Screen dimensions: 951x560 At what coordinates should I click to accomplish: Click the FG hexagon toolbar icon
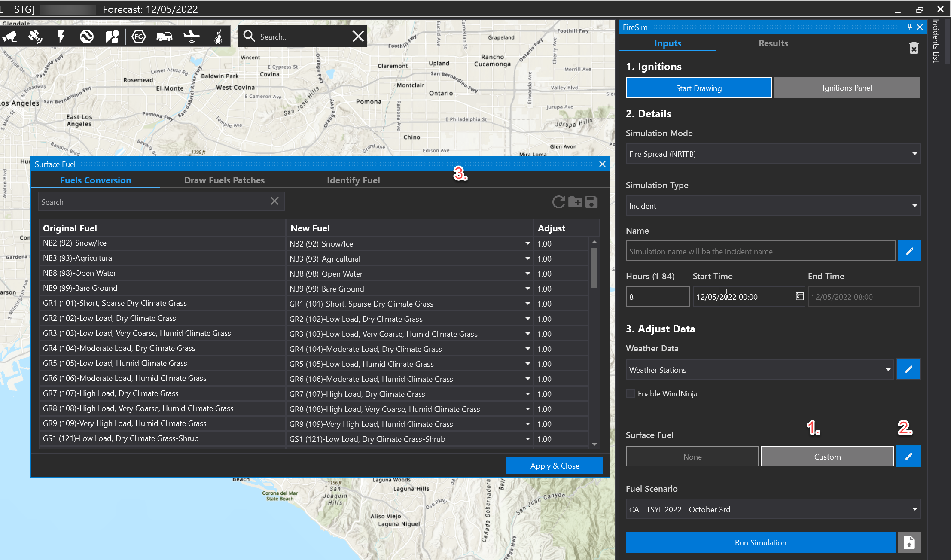(138, 37)
